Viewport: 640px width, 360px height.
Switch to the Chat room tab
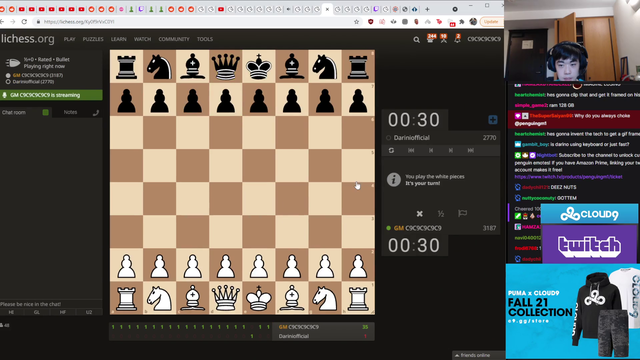tap(13, 112)
